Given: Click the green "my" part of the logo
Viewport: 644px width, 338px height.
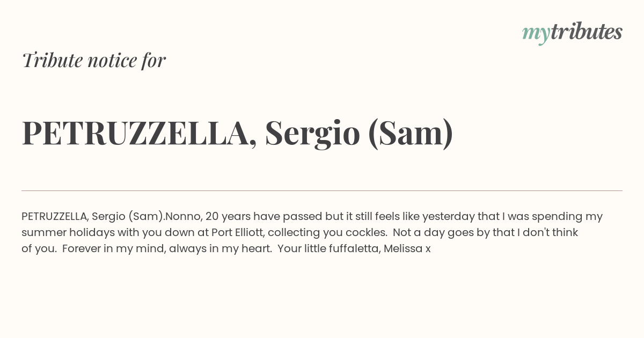Looking at the screenshot, I should [536, 34].
